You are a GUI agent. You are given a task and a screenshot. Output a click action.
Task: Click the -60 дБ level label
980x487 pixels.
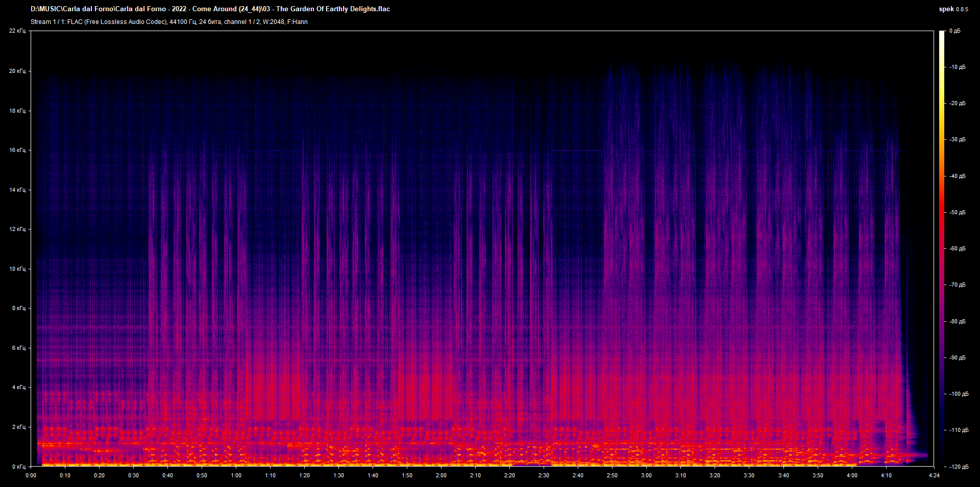pos(958,248)
